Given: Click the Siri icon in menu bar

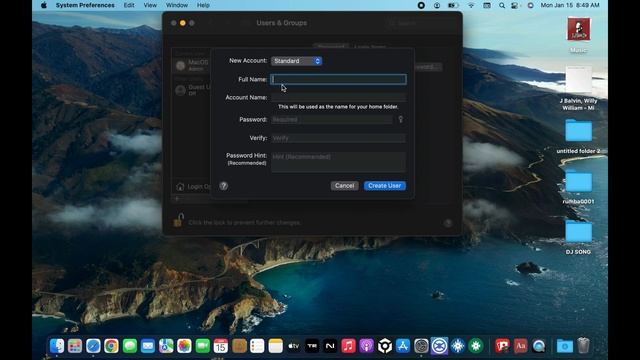Looking at the screenshot, I should pyautogui.click(x=530, y=5).
